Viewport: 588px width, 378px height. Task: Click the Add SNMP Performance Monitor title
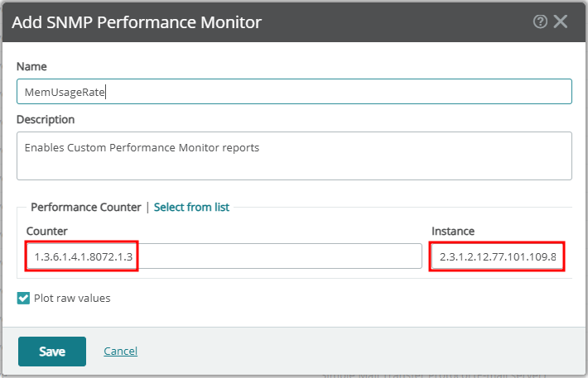(137, 22)
